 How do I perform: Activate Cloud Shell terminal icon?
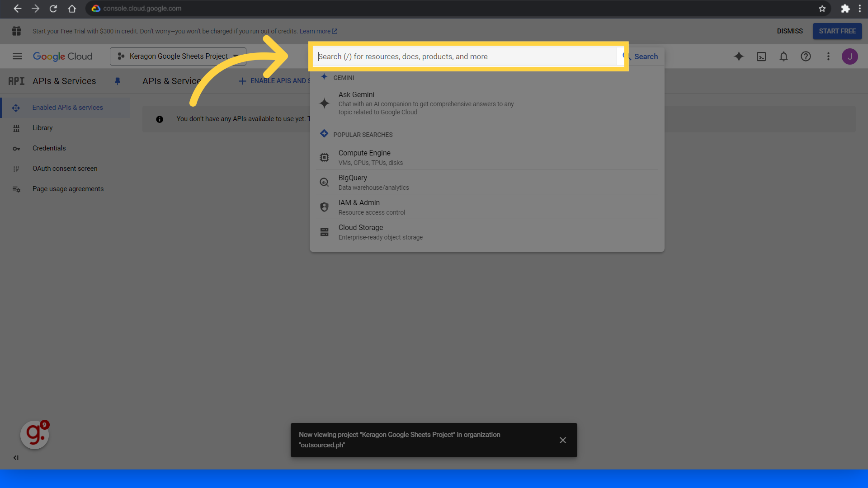[x=761, y=56]
